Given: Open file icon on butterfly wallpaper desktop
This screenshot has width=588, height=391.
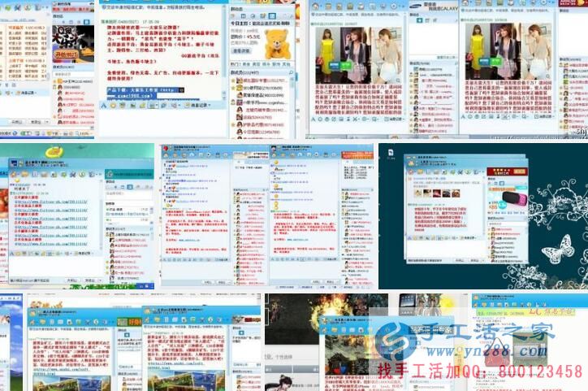Looking at the screenshot, I should click(x=390, y=153).
